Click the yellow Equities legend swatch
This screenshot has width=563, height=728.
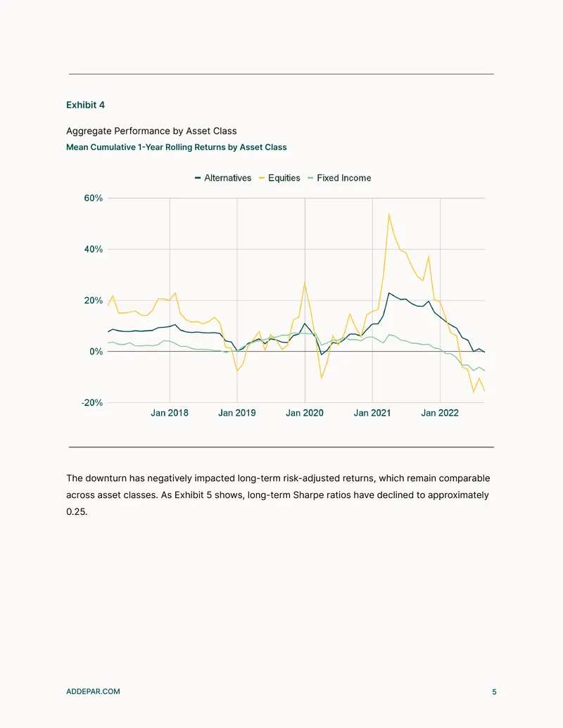point(262,178)
